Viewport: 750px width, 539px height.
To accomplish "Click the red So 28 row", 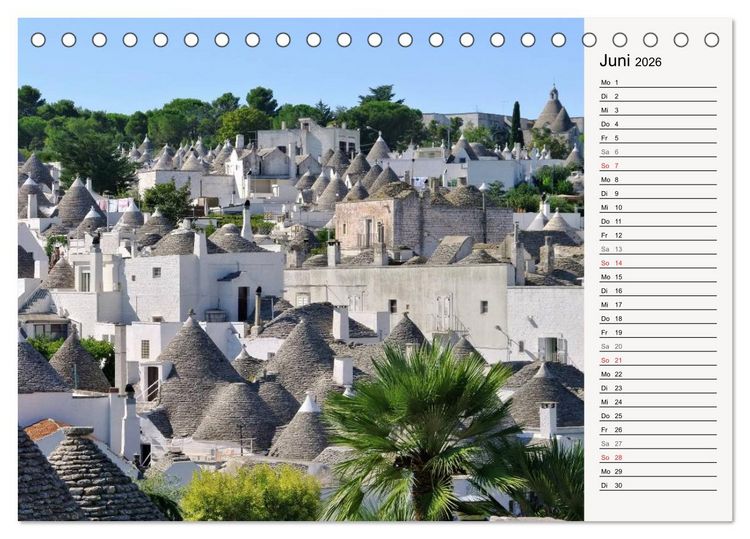I will tap(658, 457).
